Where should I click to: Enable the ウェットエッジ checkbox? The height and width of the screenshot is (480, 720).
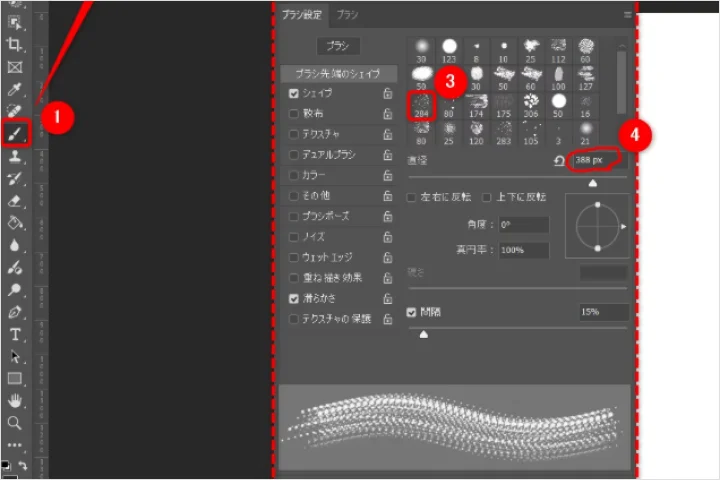coord(294,257)
